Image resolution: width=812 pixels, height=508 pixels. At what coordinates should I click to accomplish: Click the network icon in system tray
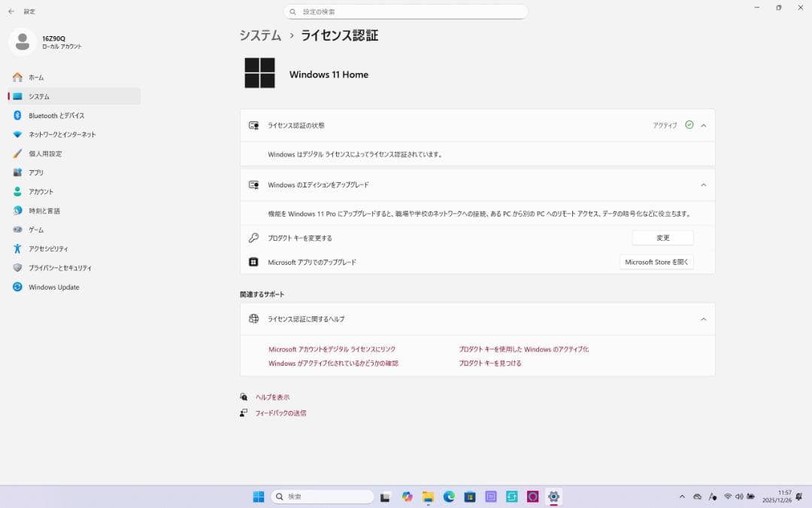(728, 497)
